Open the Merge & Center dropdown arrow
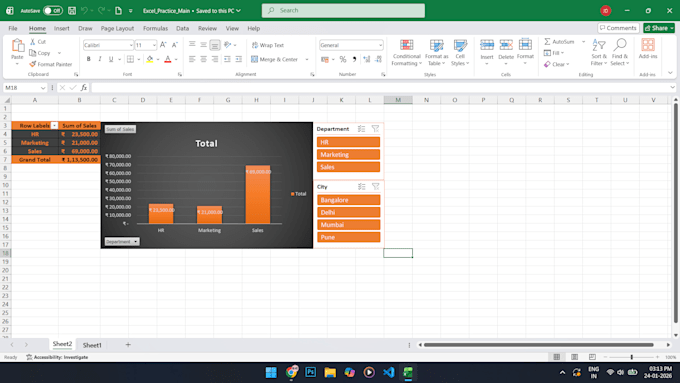This screenshot has width=680, height=383. point(307,59)
